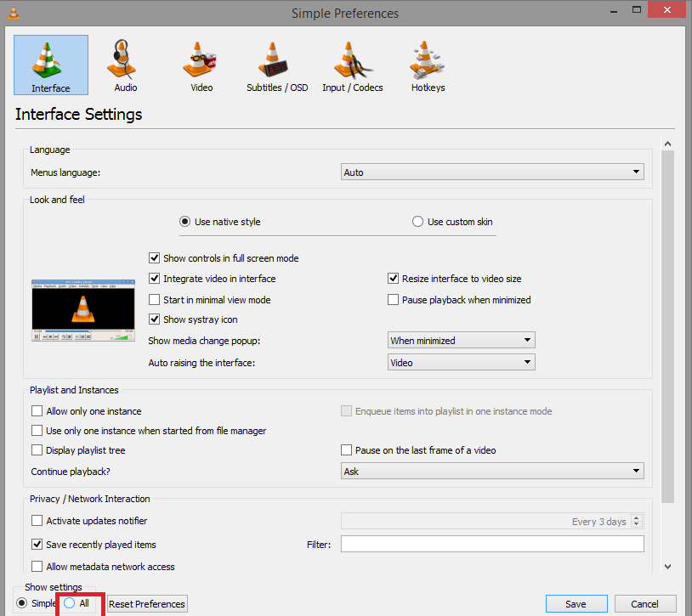Switch Show settings to All
The image size is (692, 616).
point(70,603)
